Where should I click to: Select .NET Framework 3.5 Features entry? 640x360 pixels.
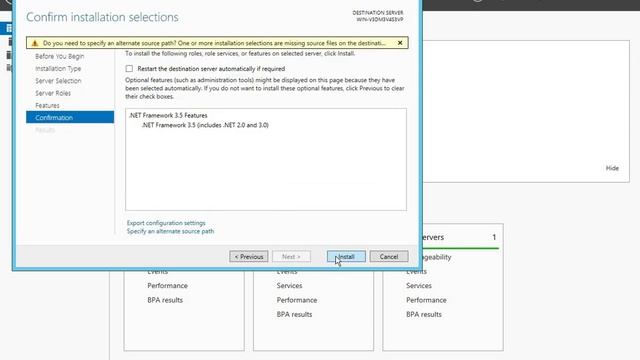[x=168, y=116]
